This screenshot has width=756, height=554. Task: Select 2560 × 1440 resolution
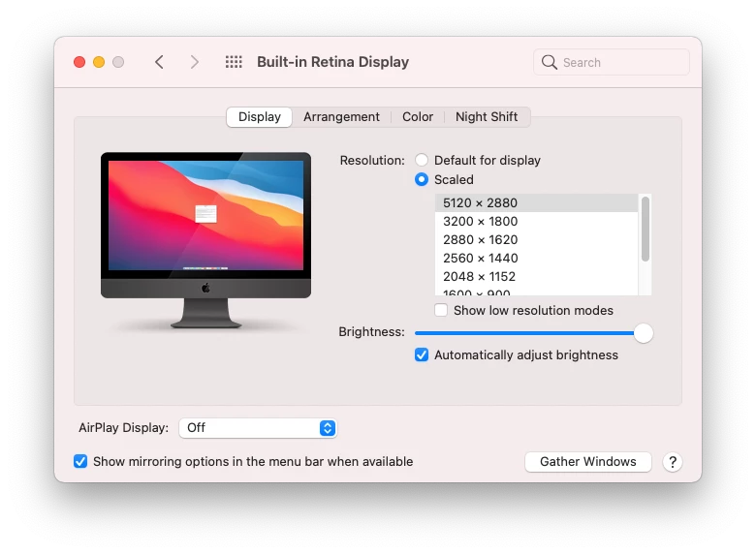point(536,259)
